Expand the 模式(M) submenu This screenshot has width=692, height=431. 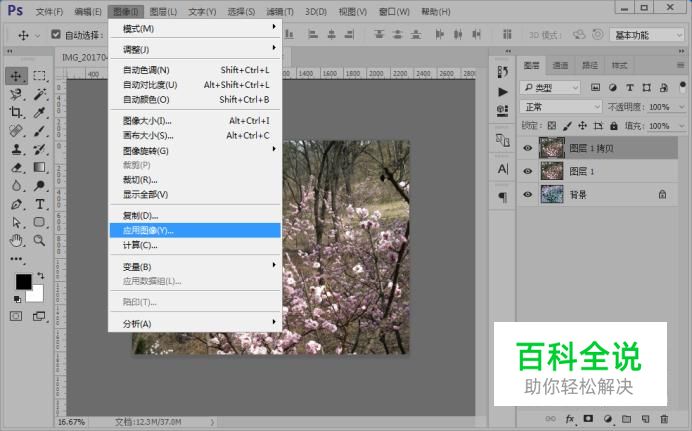pyautogui.click(x=195, y=29)
